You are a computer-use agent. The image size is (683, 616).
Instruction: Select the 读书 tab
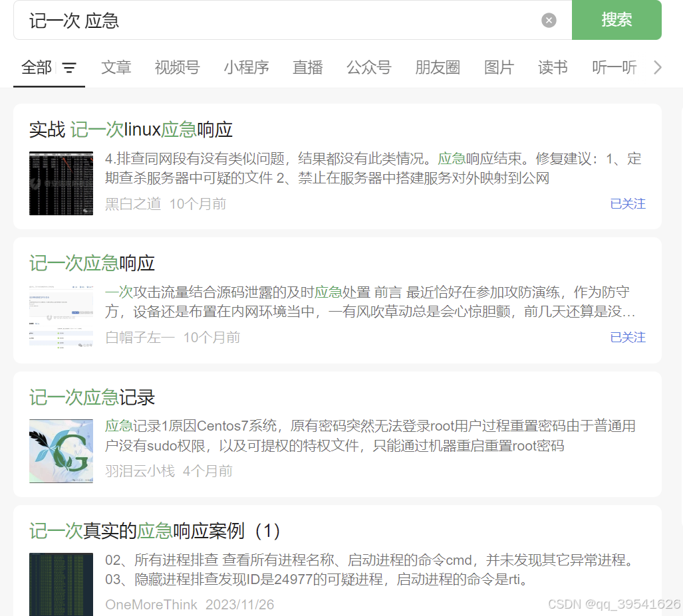(x=553, y=67)
